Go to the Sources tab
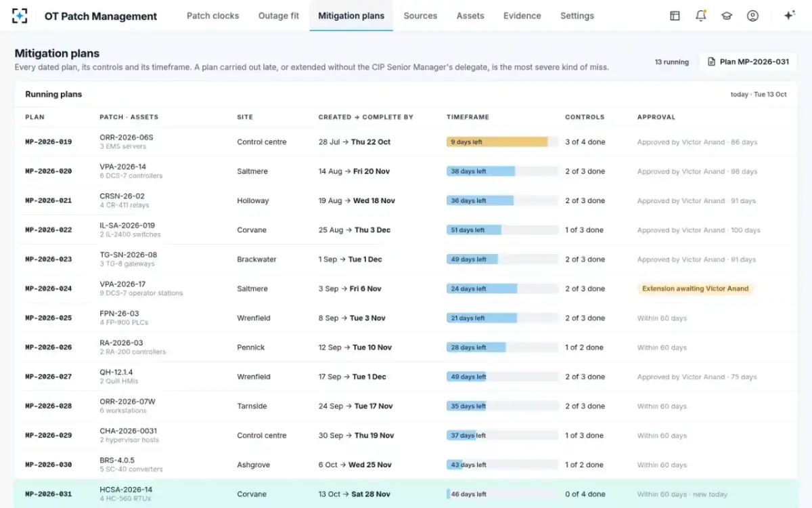Image resolution: width=812 pixels, height=508 pixels. point(420,16)
